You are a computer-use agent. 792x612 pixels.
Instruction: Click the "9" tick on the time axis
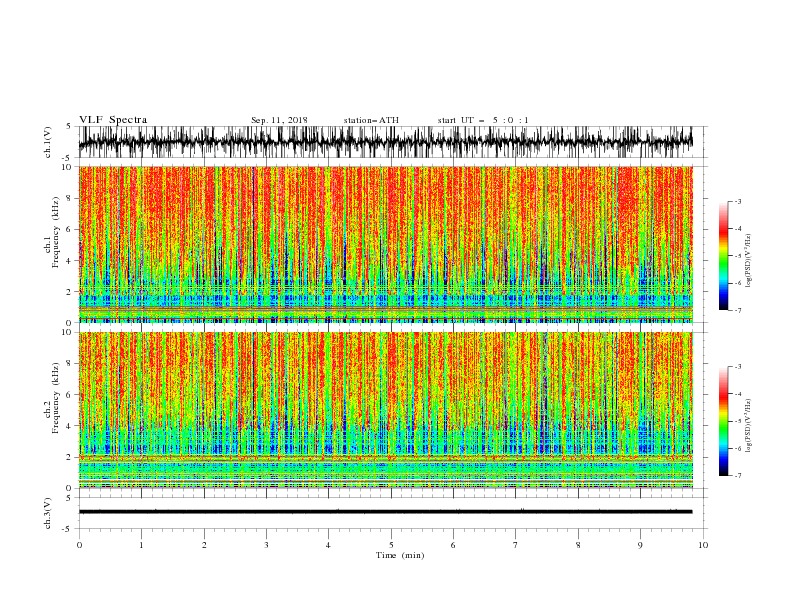click(x=640, y=545)
